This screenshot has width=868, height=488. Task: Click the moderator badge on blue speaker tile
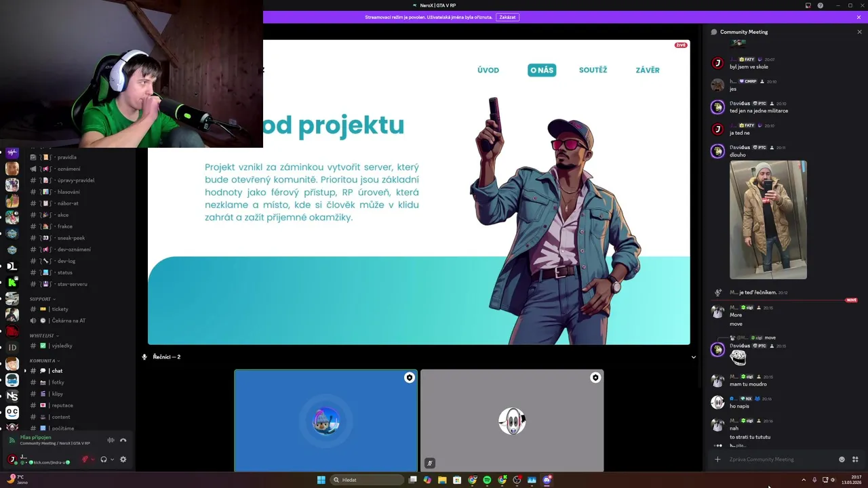(x=409, y=378)
